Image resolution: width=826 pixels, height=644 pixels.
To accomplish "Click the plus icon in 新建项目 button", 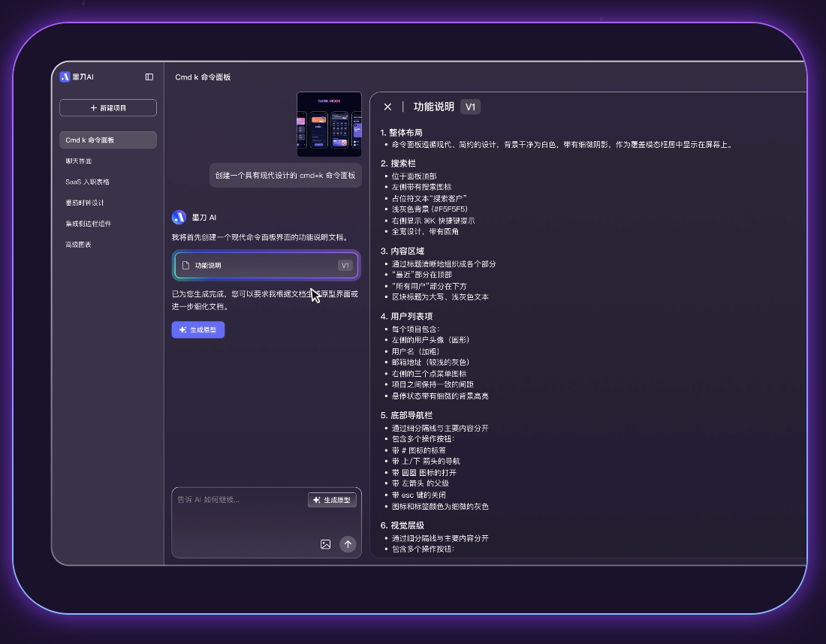I will click(x=92, y=107).
